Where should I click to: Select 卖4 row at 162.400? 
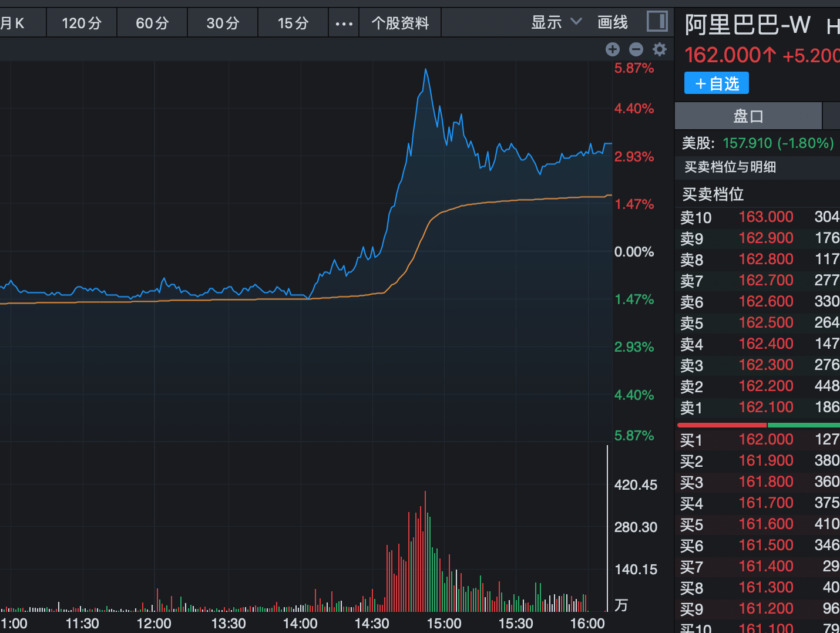759,344
